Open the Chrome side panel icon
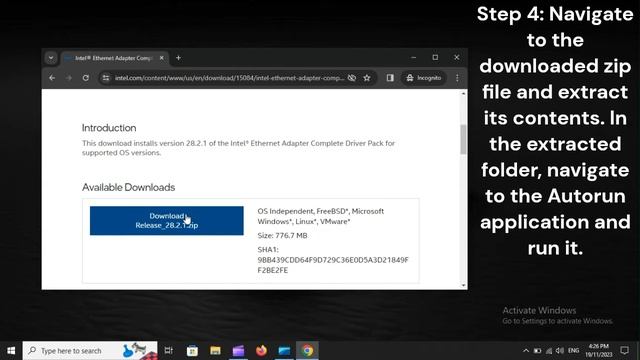This screenshot has width=640, height=360. click(x=390, y=78)
